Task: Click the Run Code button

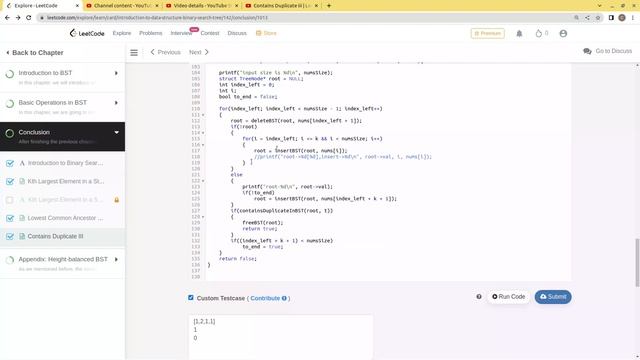Action: [509, 297]
